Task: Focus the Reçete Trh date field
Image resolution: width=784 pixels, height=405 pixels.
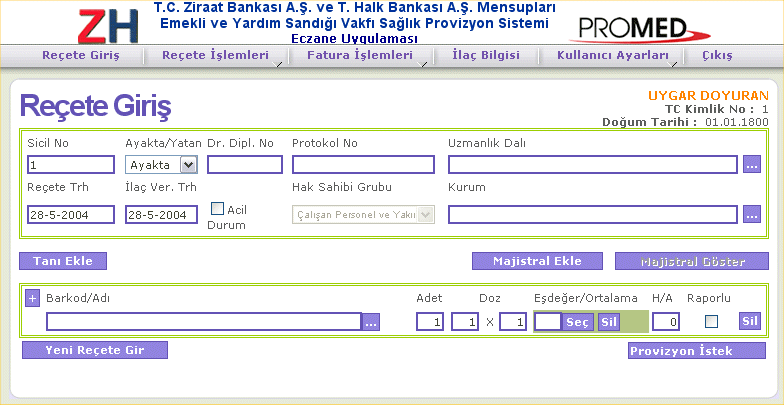Action: 71,214
